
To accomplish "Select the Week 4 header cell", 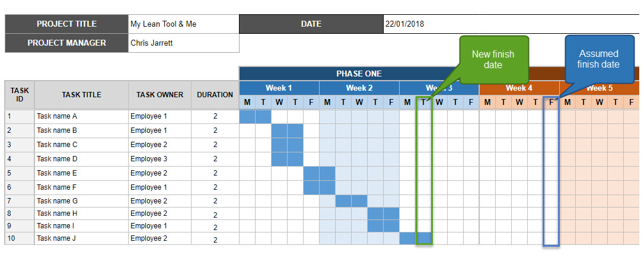I will (519, 88).
